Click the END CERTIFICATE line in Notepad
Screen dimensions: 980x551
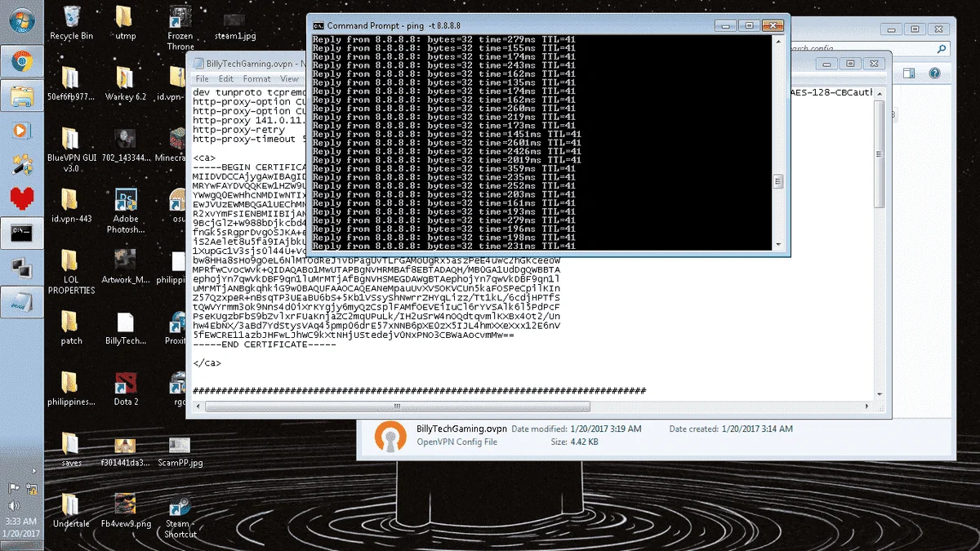[265, 344]
